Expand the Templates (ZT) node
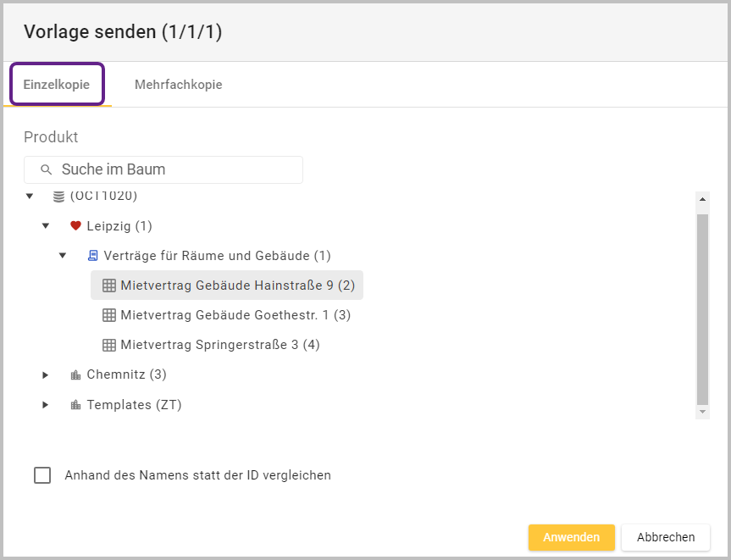 46,405
